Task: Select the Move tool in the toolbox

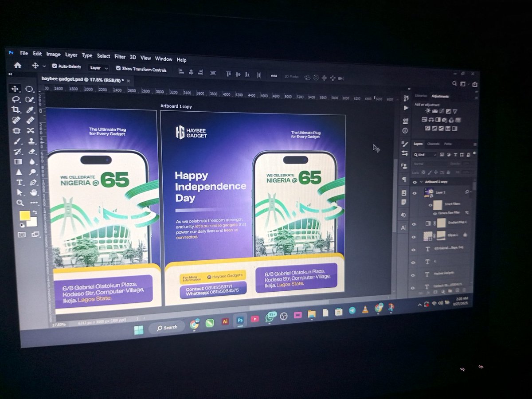Action: click(15, 89)
